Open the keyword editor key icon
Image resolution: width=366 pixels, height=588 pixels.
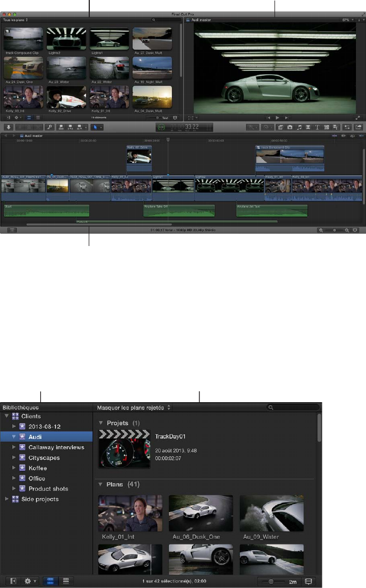pos(50,127)
